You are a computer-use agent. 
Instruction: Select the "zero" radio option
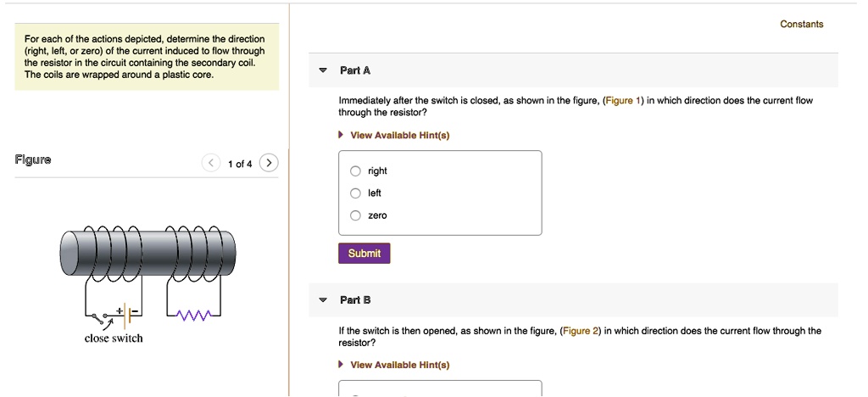[356, 215]
